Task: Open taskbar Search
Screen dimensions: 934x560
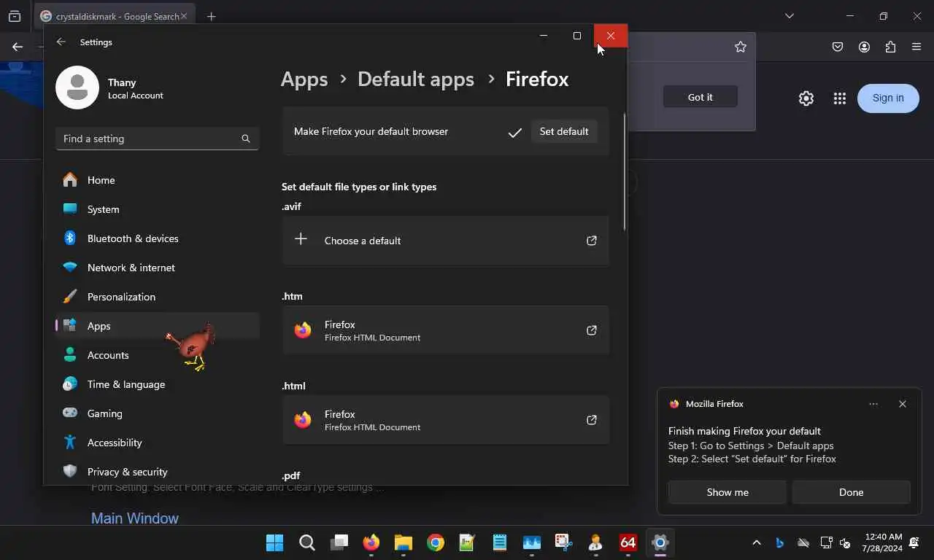Action: [307, 542]
